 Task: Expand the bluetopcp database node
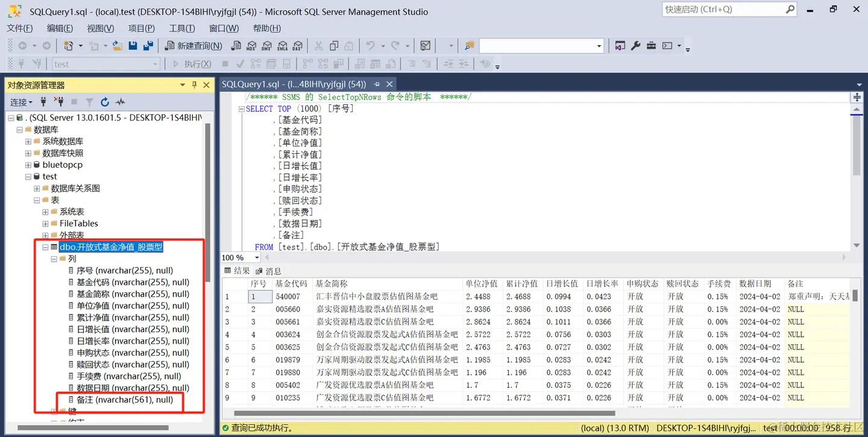coord(28,165)
